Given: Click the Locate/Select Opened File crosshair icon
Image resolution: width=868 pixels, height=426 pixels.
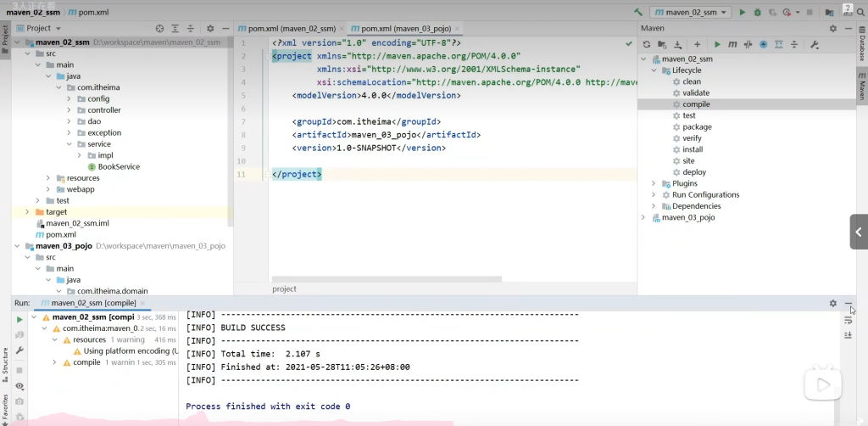Looking at the screenshot, I should [159, 28].
